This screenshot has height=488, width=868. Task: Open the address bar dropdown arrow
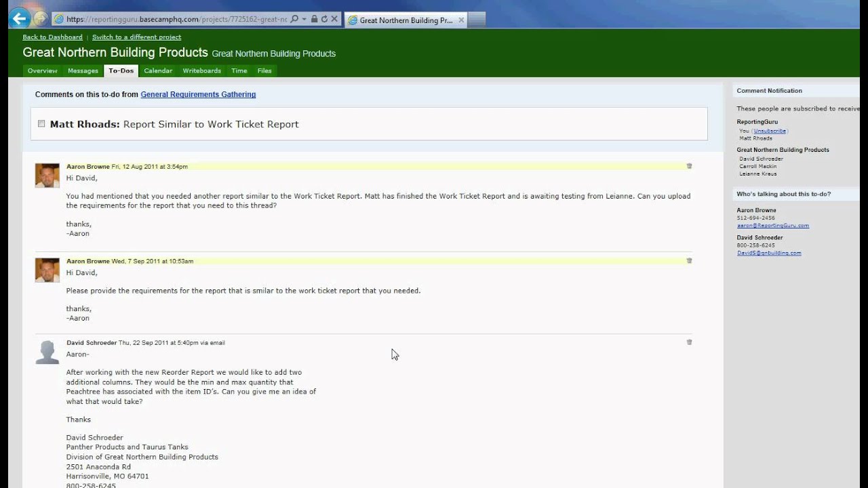point(304,20)
